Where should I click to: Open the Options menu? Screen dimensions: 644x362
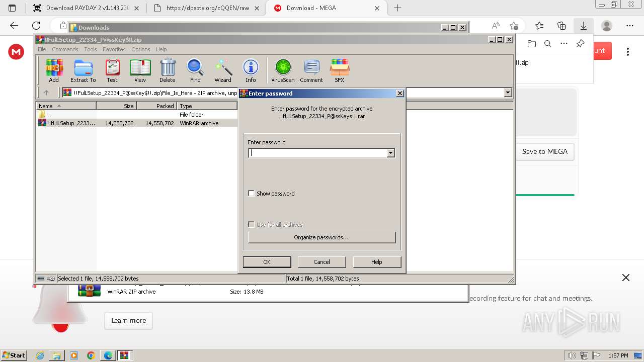pyautogui.click(x=141, y=49)
